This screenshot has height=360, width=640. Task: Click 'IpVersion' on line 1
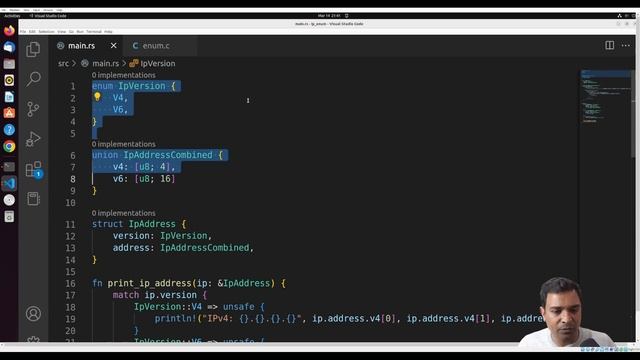pyautogui.click(x=142, y=86)
